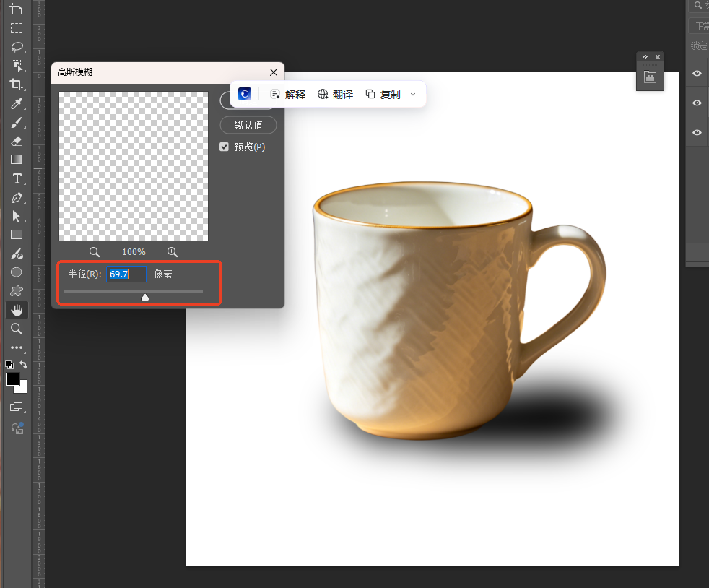Open the collapsed panel icon at canvas corner
Image resolution: width=709 pixels, height=588 pixels.
tap(650, 77)
